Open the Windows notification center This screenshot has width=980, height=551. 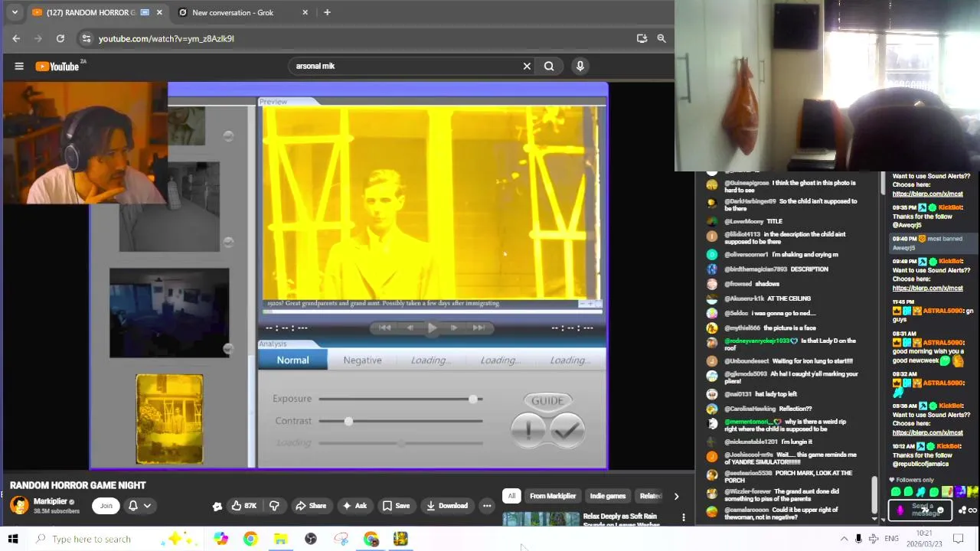(x=958, y=539)
